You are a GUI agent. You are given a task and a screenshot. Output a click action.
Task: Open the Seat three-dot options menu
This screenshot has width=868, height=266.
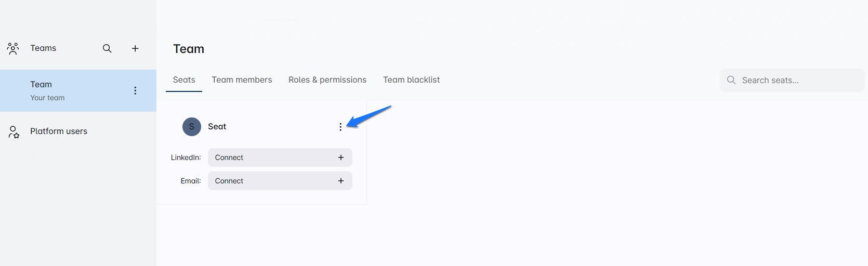coord(340,127)
